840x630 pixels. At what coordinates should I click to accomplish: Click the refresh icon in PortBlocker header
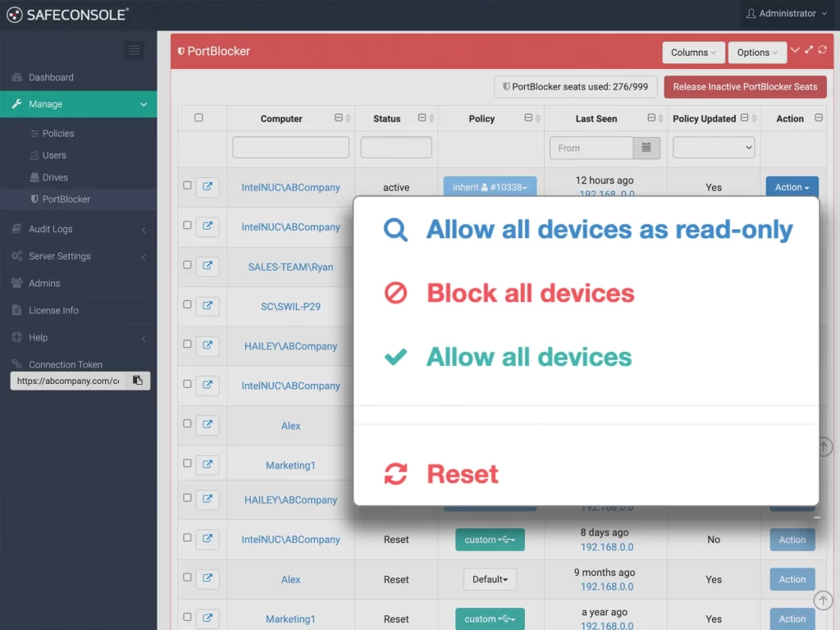823,50
